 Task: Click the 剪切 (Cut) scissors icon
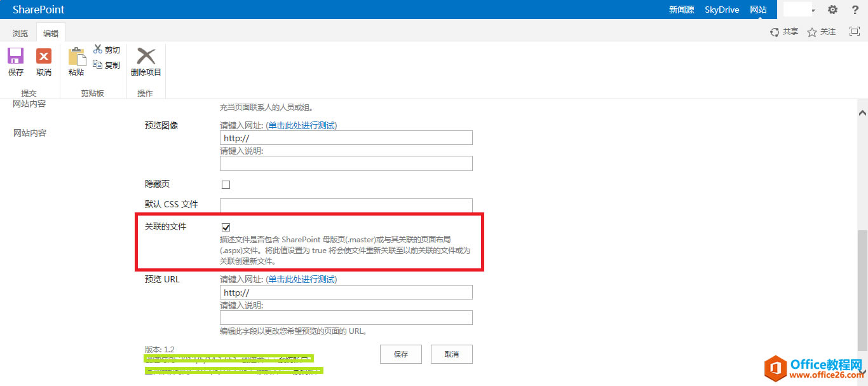(98, 49)
